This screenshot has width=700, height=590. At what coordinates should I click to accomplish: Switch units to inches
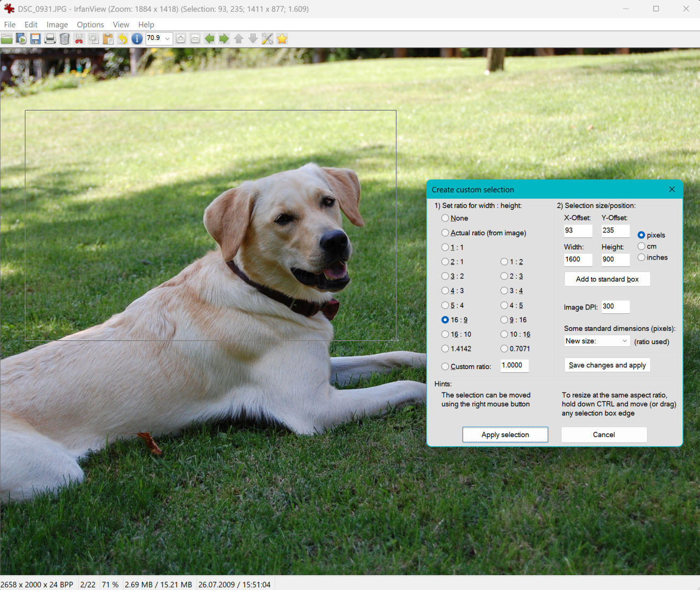point(642,258)
